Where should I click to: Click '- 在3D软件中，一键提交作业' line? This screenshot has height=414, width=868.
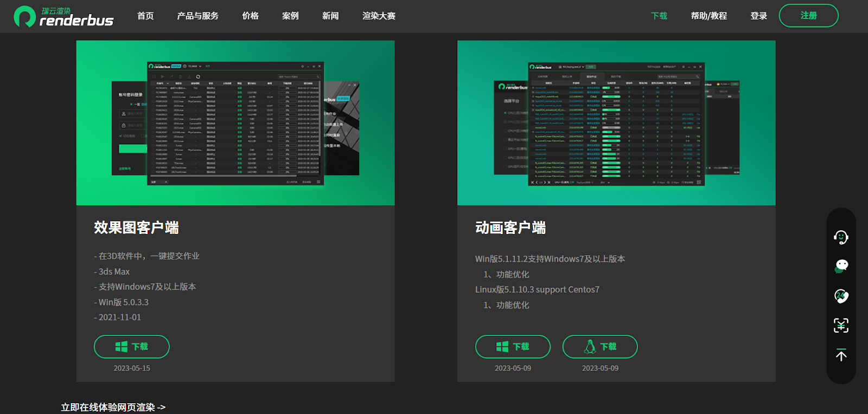coord(146,256)
